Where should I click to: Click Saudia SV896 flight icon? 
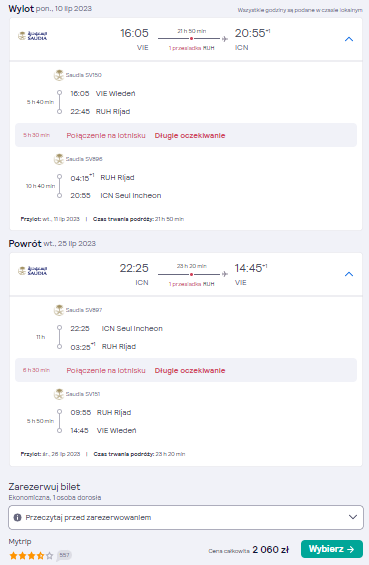tap(59, 159)
